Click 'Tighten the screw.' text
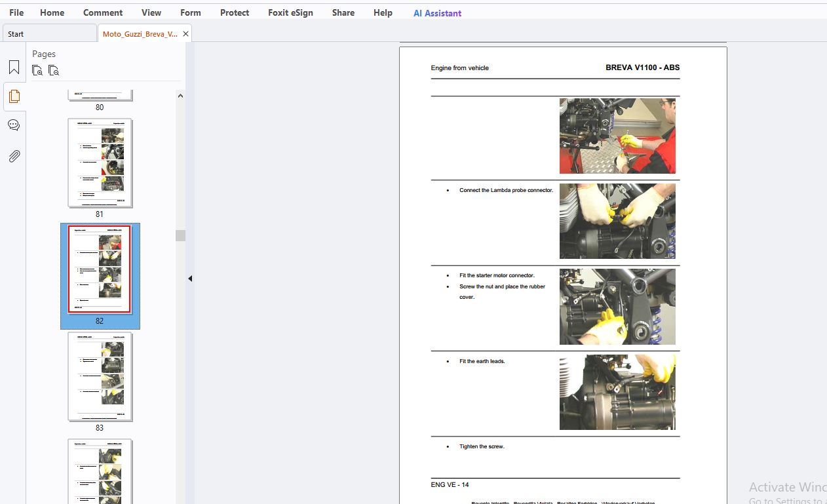This screenshot has width=827, height=504. [x=482, y=446]
